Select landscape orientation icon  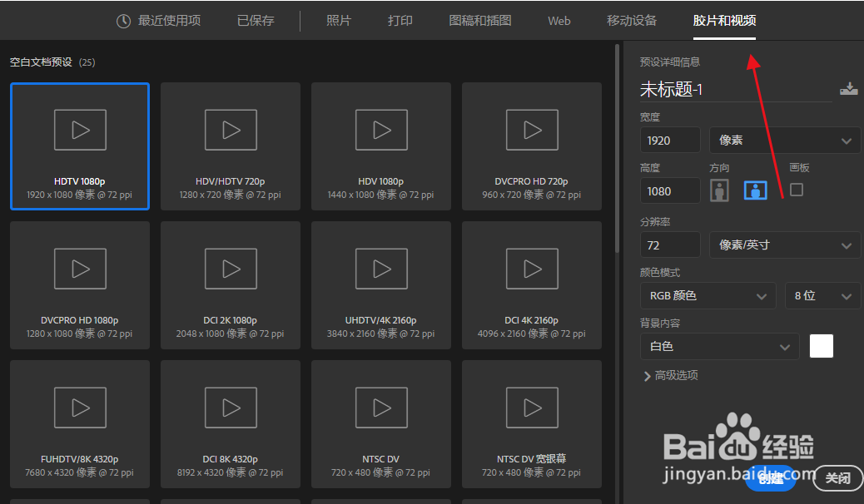(756, 190)
